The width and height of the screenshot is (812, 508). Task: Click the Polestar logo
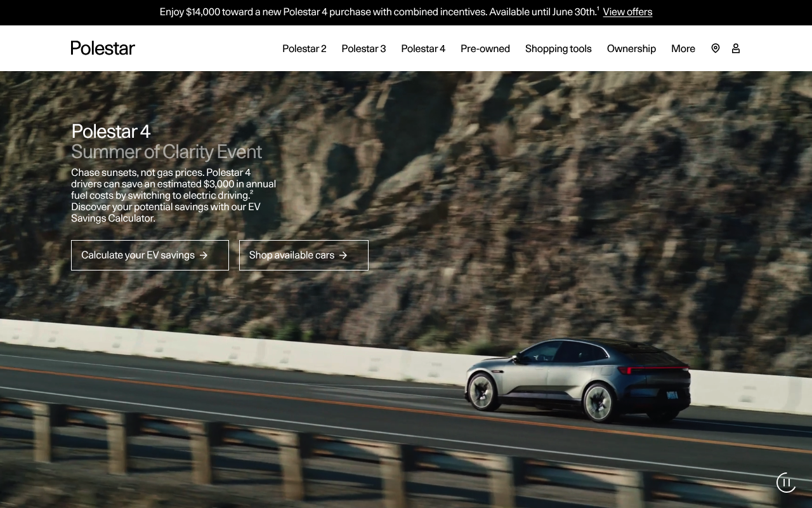[103, 48]
